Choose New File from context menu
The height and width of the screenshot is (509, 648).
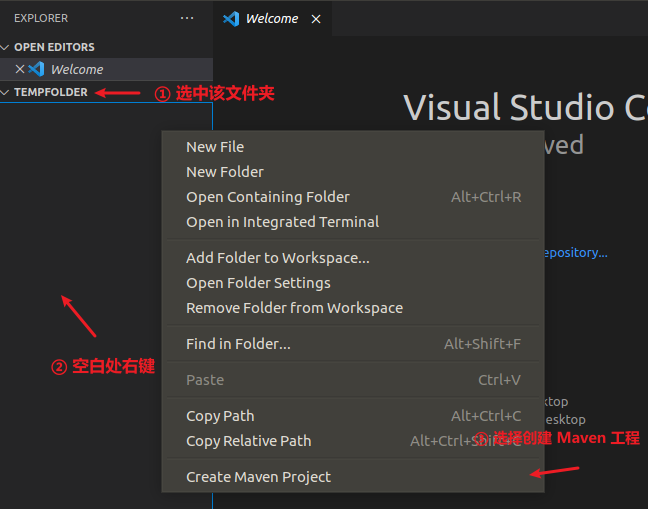(x=353, y=147)
